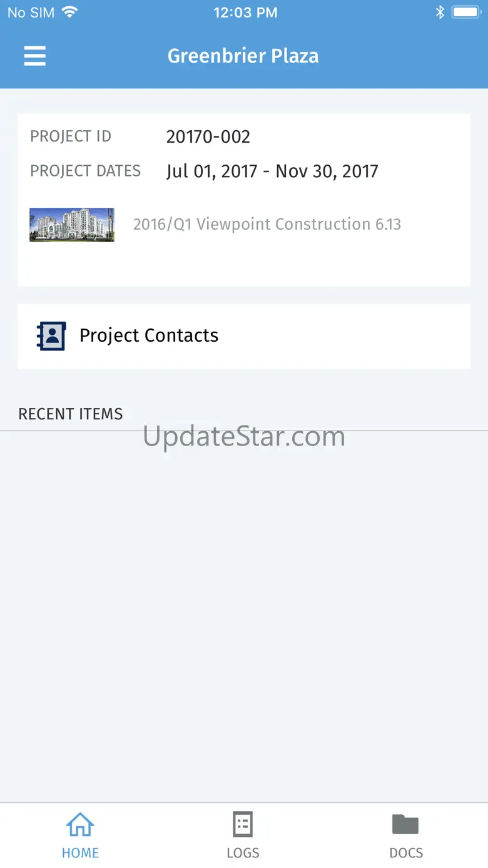Tap the Bluetooth status icon
The image size is (488, 868).
440,13
